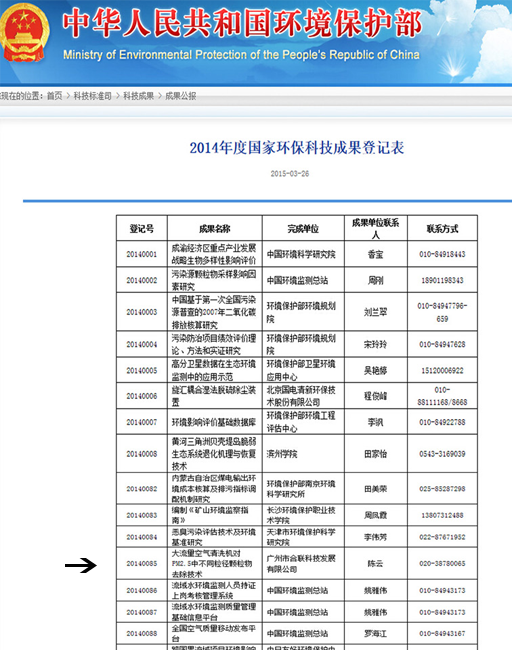
Task: Select phone number 020-38780065 cell
Action: (442, 564)
